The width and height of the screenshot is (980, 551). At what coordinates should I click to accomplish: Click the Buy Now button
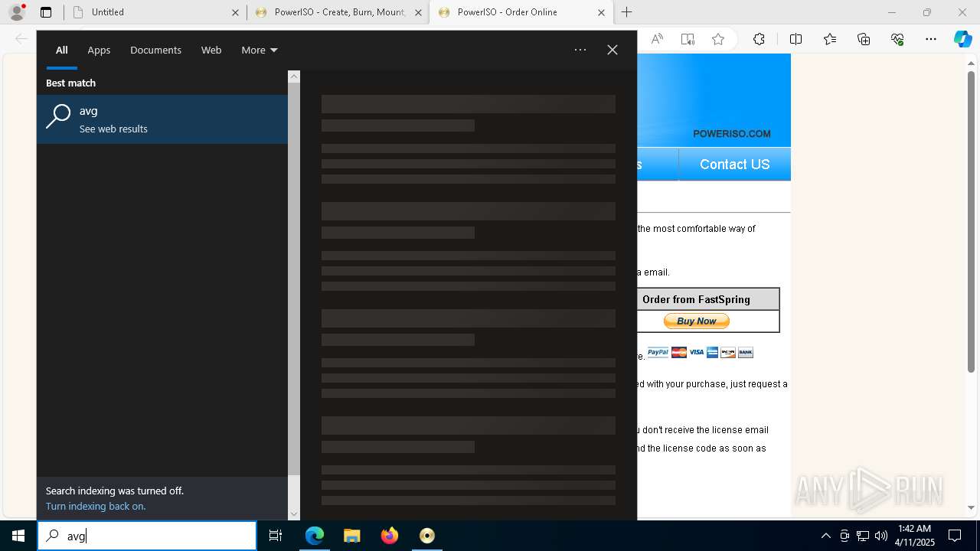coord(696,321)
